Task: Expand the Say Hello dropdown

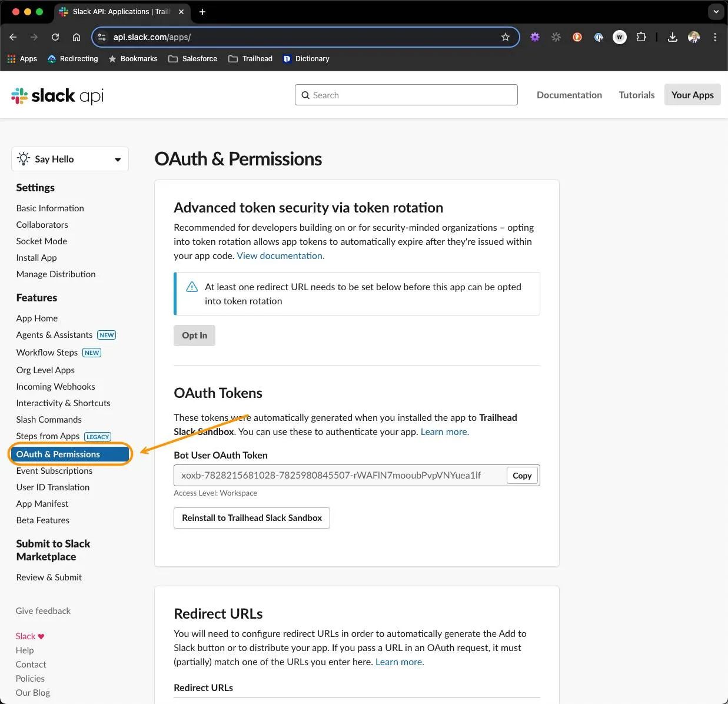Action: (117, 158)
